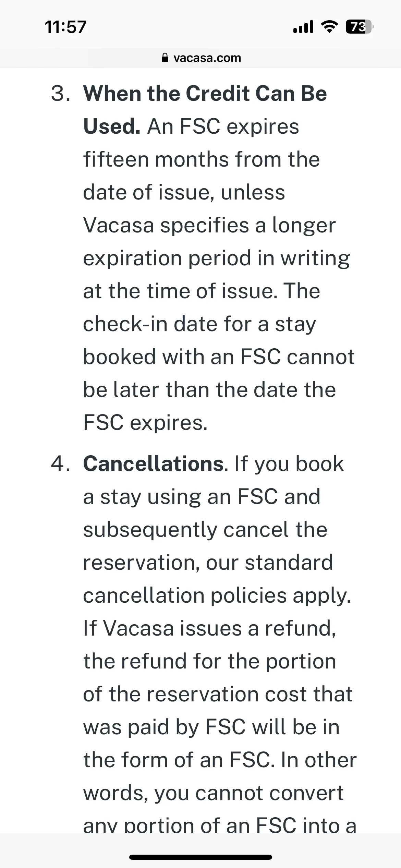Screen dimensions: 401x868
Task: Tap the lock icon beside vacasa.com
Action: (165, 58)
